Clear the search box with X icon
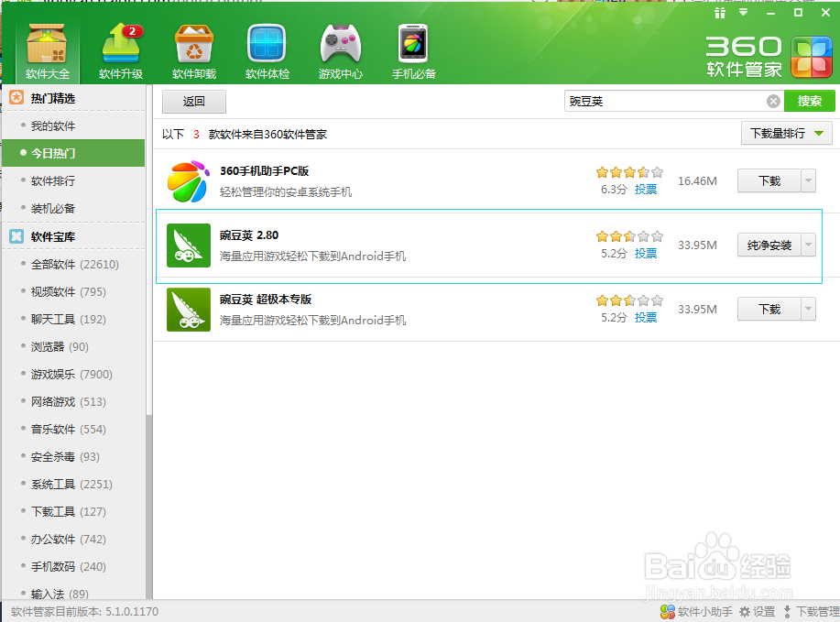 click(773, 102)
